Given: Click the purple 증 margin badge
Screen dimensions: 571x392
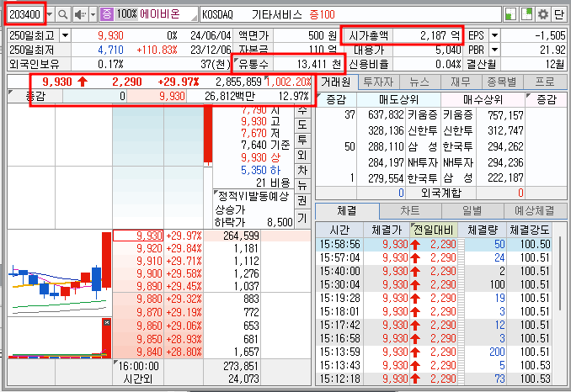Looking at the screenshot, I should (107, 14).
